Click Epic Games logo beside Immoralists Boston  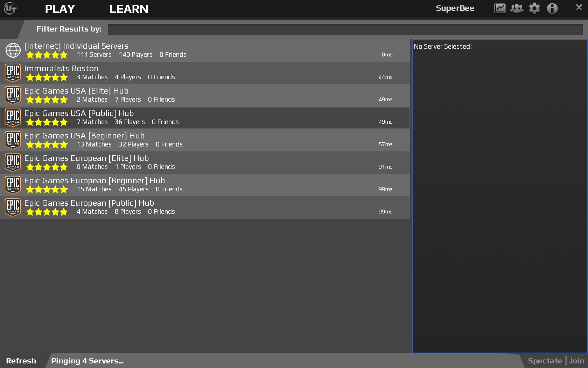pos(13,73)
